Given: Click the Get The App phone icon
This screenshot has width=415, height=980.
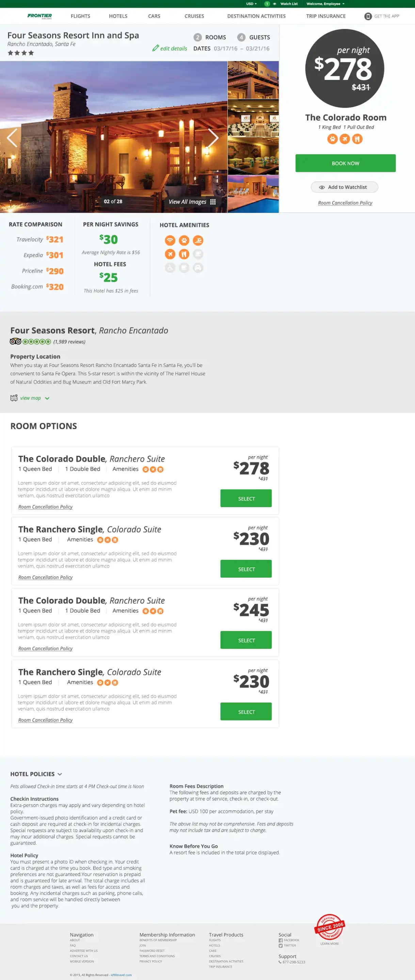Looking at the screenshot, I should pos(368,16).
